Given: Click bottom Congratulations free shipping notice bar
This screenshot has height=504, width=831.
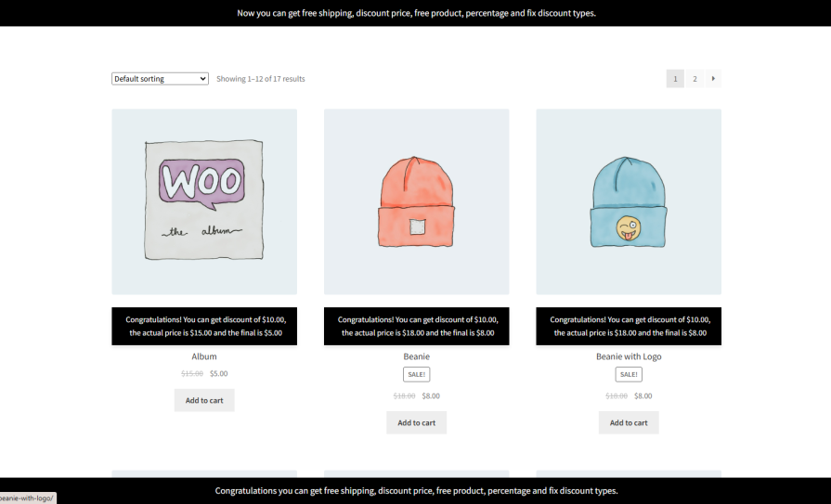Looking at the screenshot, I should 416,491.
